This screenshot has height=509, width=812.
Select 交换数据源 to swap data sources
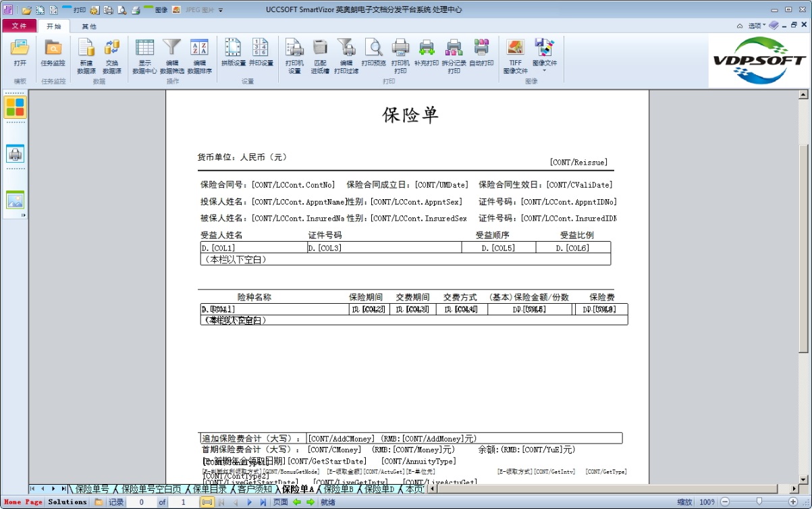112,55
